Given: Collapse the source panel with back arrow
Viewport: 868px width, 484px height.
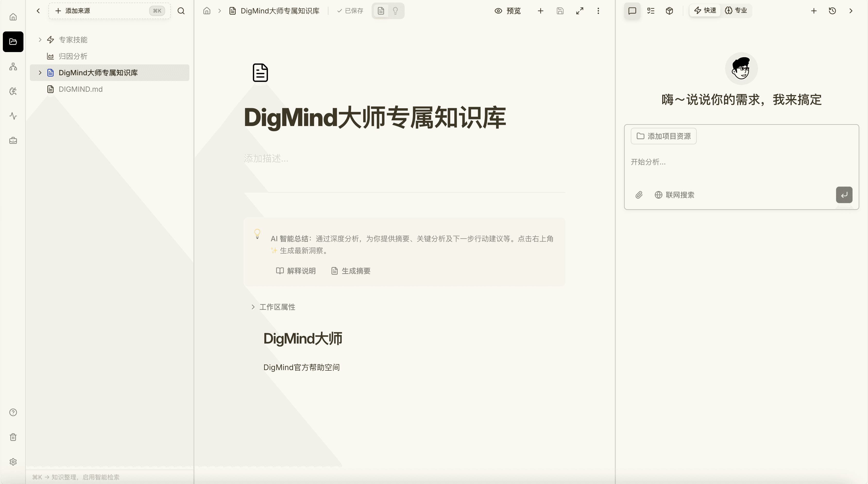Looking at the screenshot, I should tap(38, 11).
